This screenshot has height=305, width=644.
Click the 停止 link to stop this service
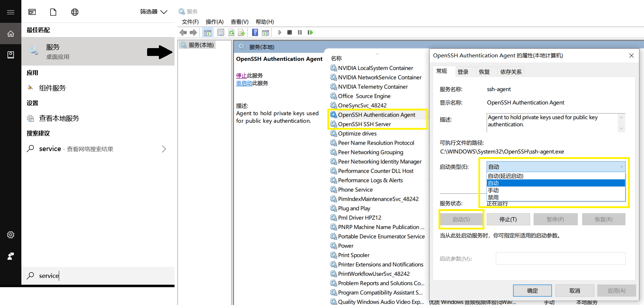(241, 76)
